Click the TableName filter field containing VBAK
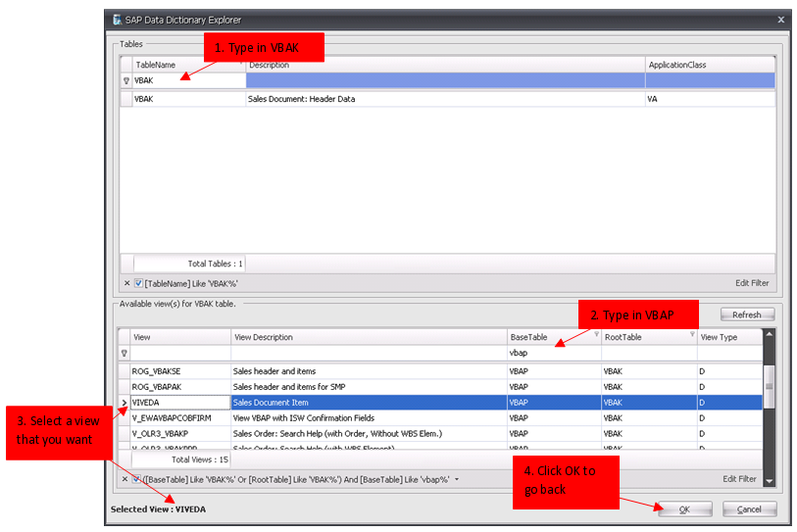The height and width of the screenshot is (532, 797). coord(186,81)
